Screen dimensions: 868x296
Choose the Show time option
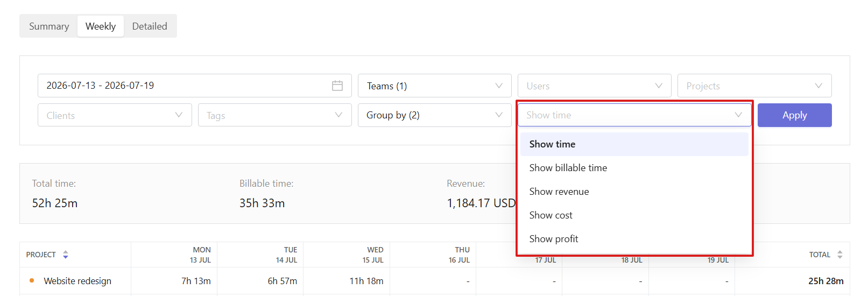[x=634, y=144]
